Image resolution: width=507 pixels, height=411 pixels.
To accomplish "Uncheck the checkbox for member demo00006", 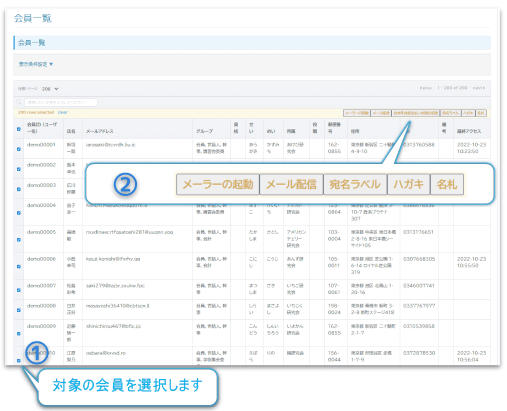I will pyautogui.click(x=19, y=266).
